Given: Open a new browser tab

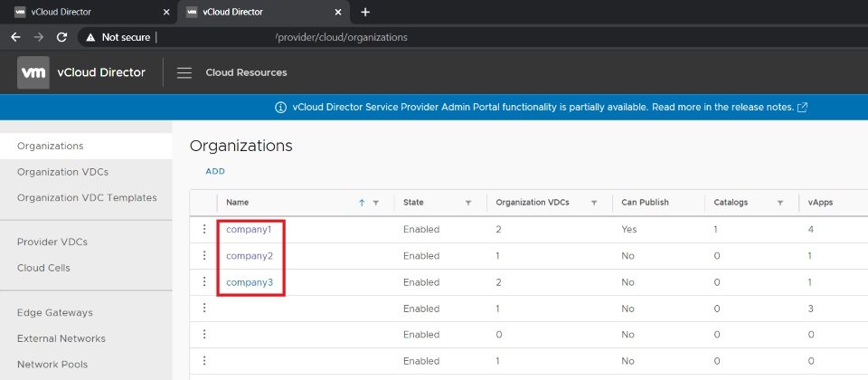Looking at the screenshot, I should [x=364, y=12].
